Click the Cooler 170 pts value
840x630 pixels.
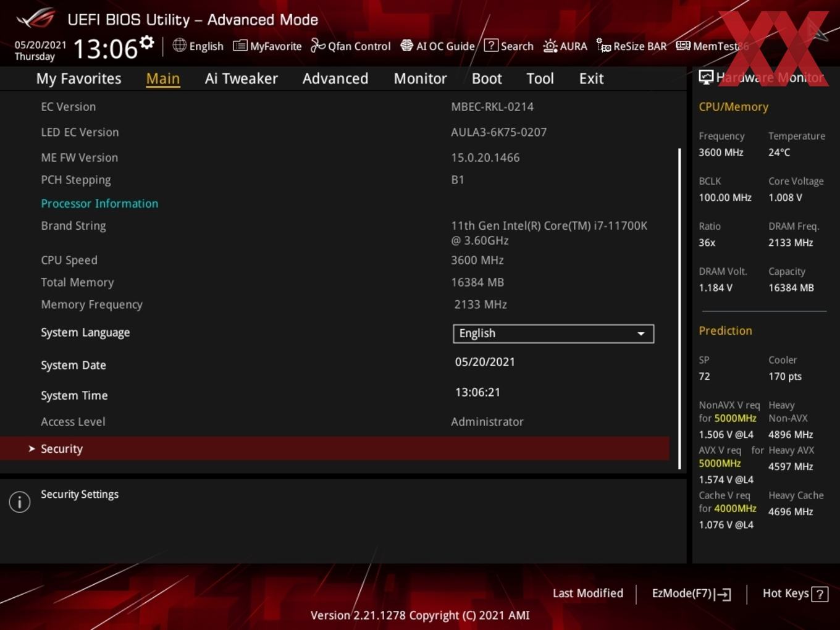click(x=785, y=376)
